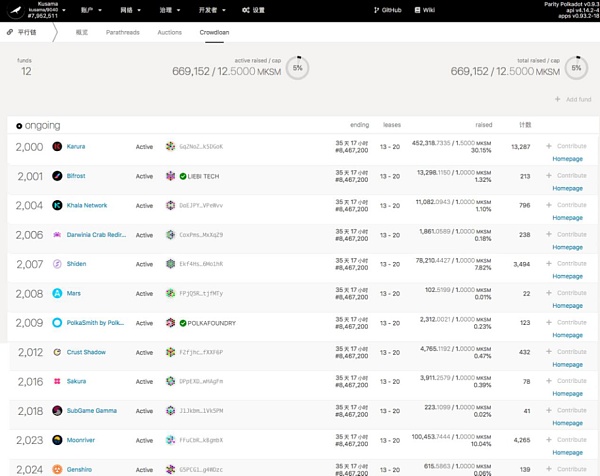Click the active raised 5% progress circle
This screenshot has height=476, width=600.
(296, 68)
